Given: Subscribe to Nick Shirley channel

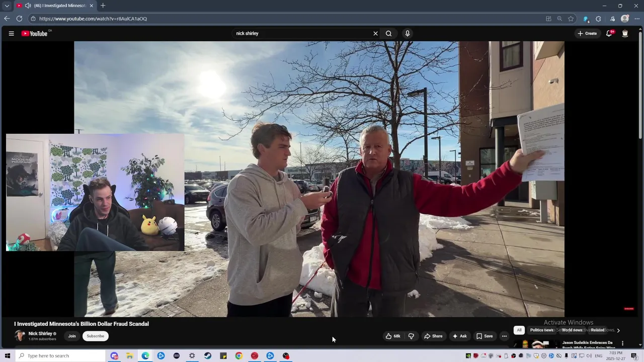Looking at the screenshot, I should point(95,336).
